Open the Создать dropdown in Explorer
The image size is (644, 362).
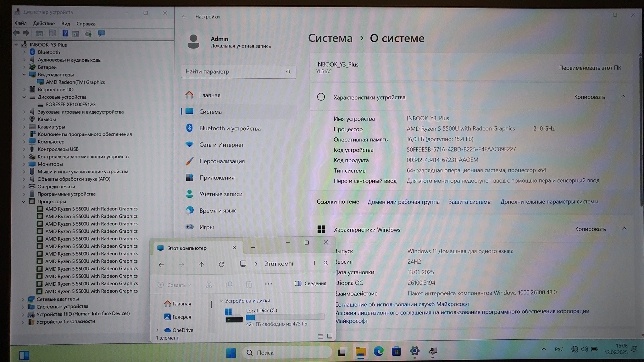click(175, 285)
